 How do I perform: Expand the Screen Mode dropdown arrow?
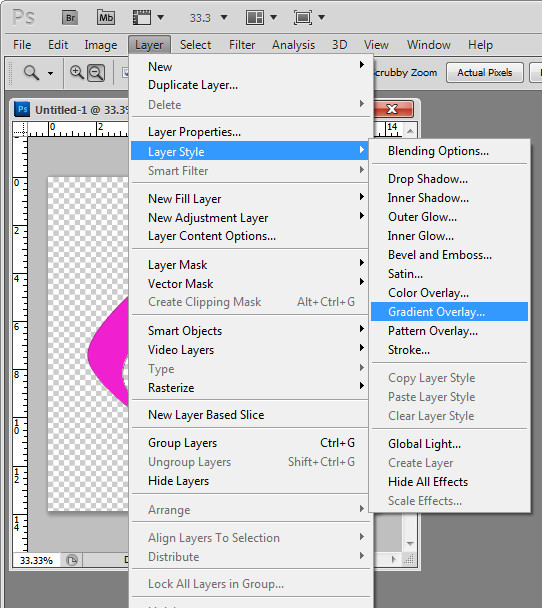(321, 17)
